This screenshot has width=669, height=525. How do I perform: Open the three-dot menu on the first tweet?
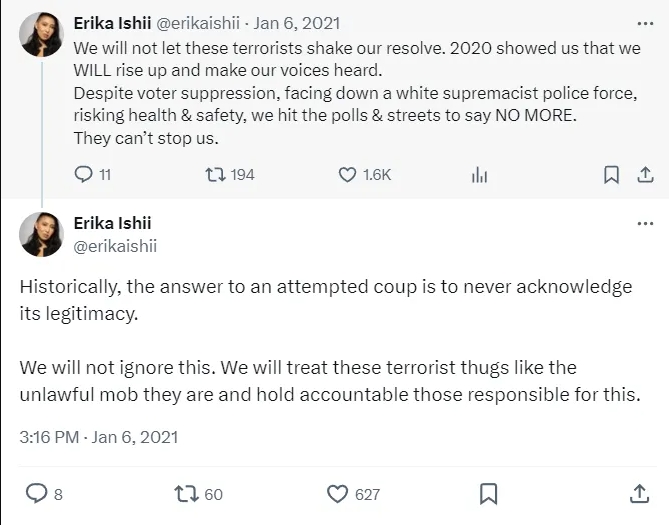tap(645, 23)
